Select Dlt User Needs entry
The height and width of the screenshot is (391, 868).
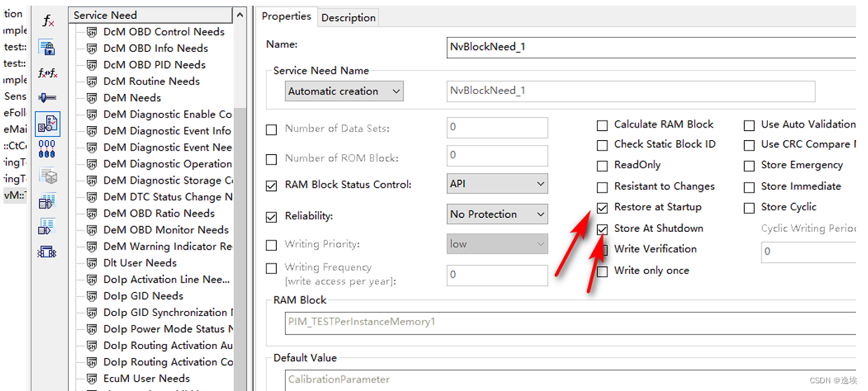140,263
